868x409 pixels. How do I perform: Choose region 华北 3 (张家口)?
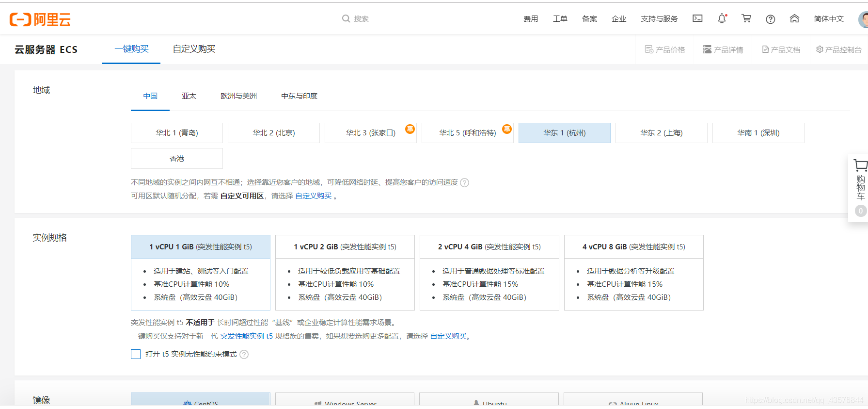pos(371,133)
